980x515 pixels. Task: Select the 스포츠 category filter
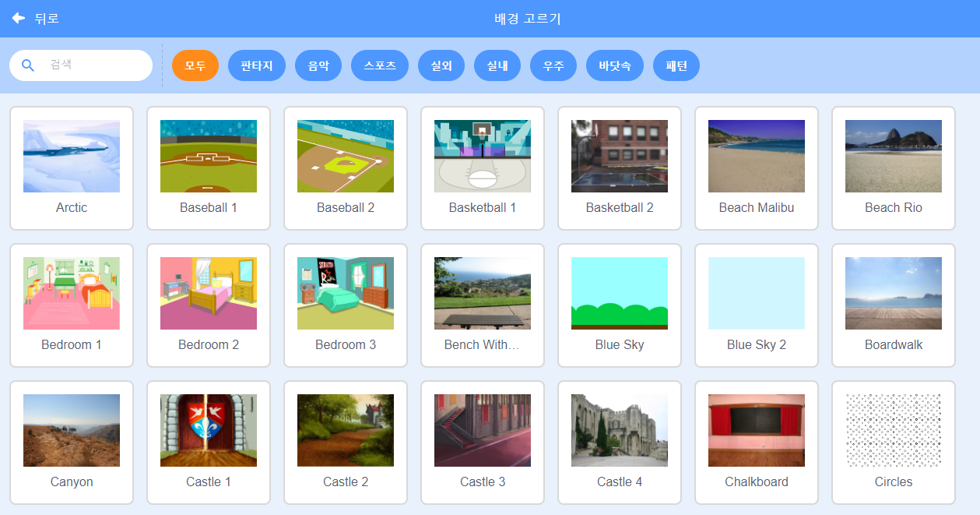coord(380,65)
